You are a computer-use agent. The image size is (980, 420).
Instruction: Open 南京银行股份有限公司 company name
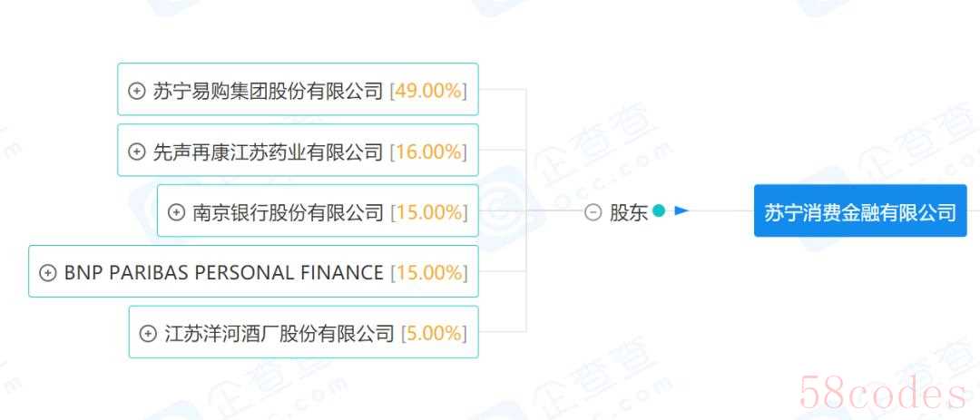289,212
